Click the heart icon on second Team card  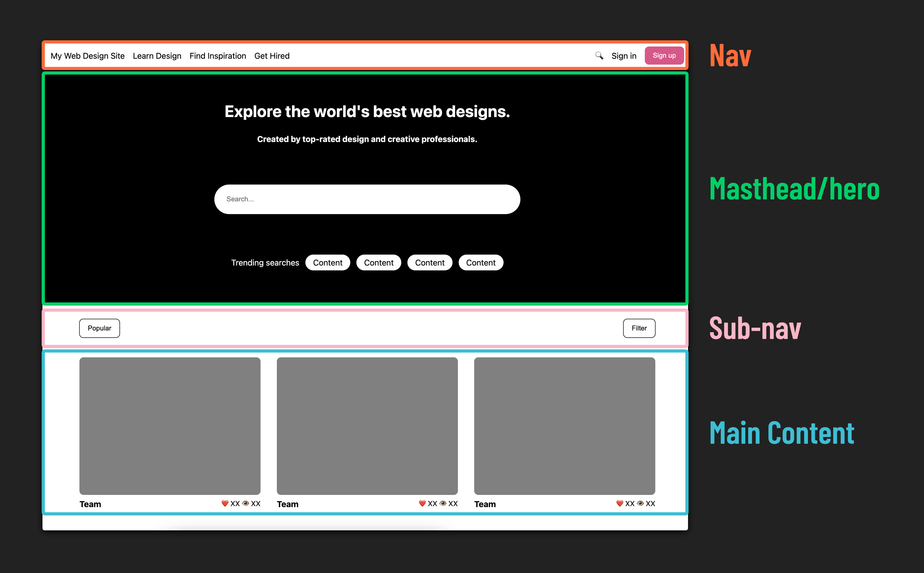(422, 503)
